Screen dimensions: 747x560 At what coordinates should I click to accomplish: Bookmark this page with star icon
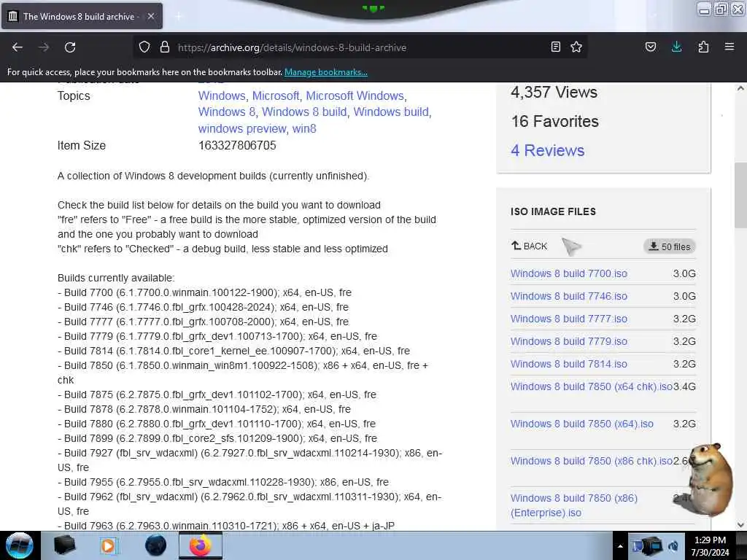click(x=576, y=47)
